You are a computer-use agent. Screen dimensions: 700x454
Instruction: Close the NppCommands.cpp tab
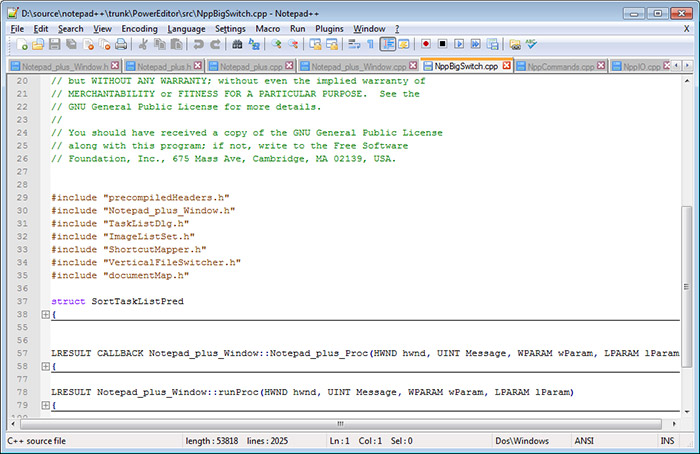click(601, 66)
